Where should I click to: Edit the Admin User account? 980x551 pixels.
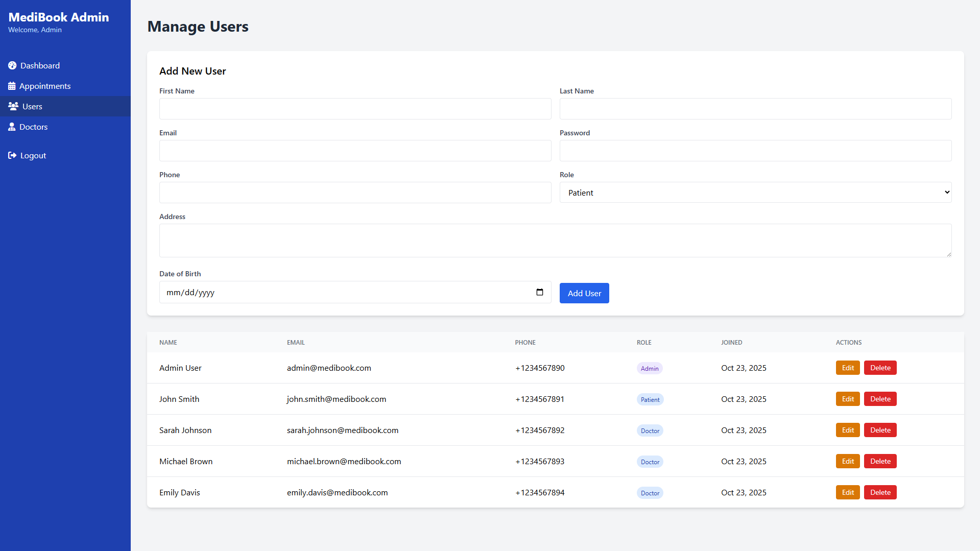point(847,368)
